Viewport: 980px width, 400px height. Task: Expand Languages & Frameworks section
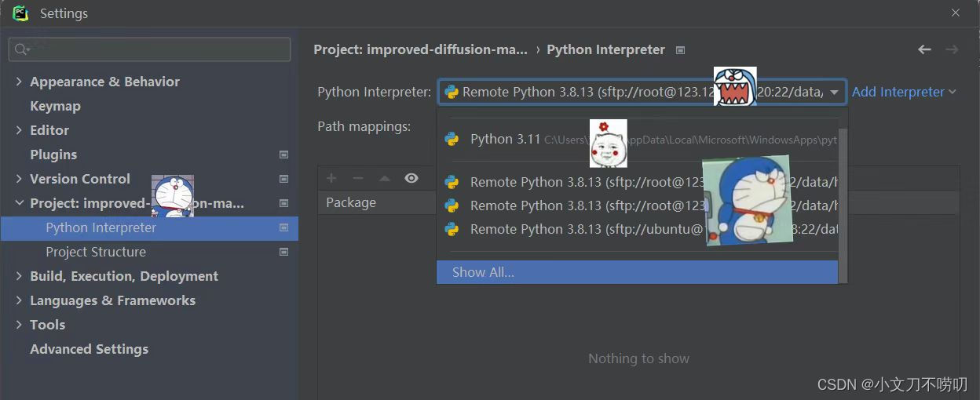[x=19, y=300]
